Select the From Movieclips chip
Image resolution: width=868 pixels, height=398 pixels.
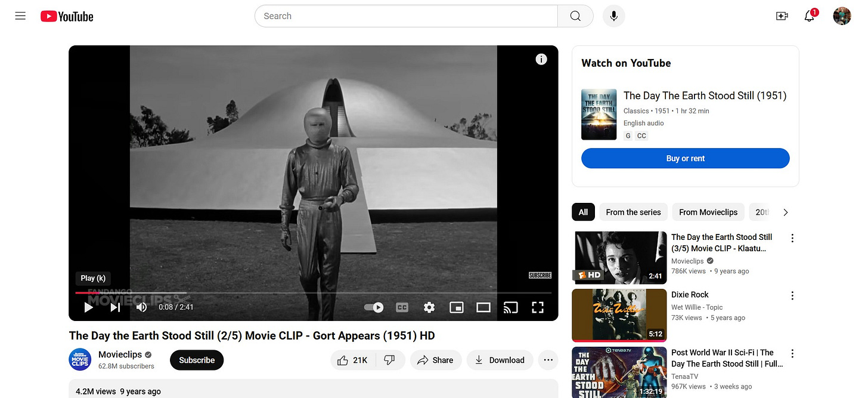(x=708, y=212)
